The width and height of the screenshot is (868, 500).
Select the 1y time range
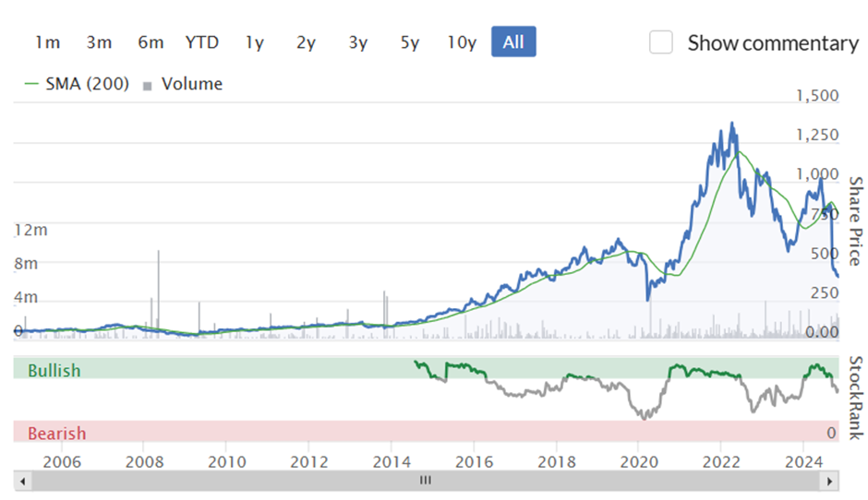tap(255, 42)
